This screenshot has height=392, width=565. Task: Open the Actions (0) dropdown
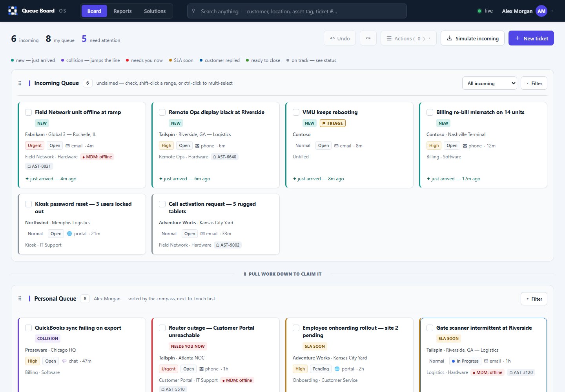tap(408, 38)
